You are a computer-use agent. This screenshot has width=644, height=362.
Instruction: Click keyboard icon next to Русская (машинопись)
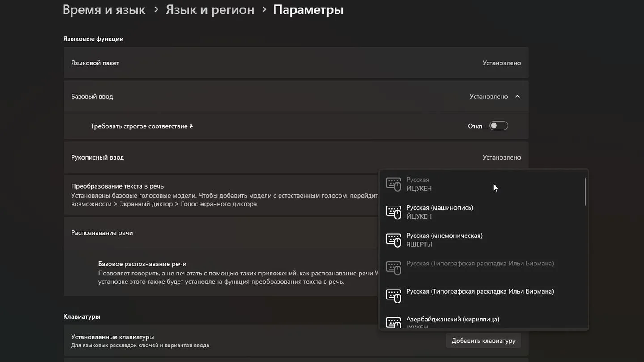click(394, 212)
